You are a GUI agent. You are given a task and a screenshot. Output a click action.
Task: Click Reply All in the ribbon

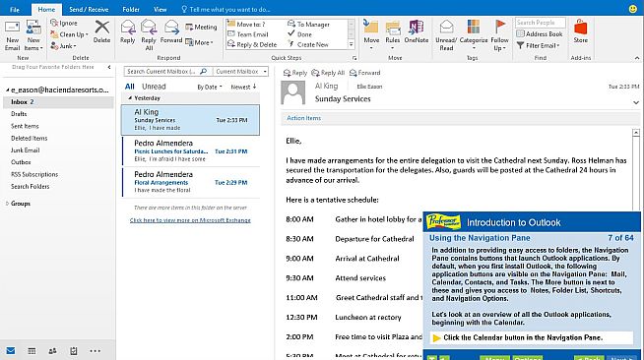pyautogui.click(x=149, y=35)
